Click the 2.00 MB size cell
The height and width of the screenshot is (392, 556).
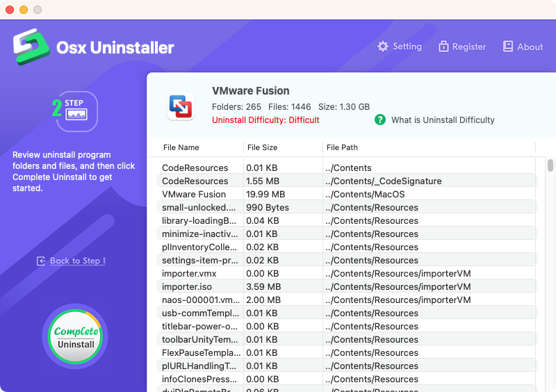pos(263,300)
